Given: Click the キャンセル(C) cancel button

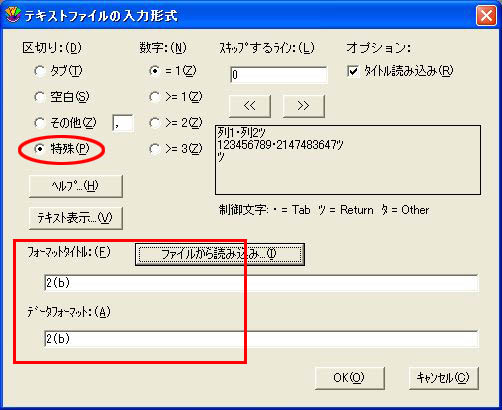Looking at the screenshot, I should click(x=443, y=378).
